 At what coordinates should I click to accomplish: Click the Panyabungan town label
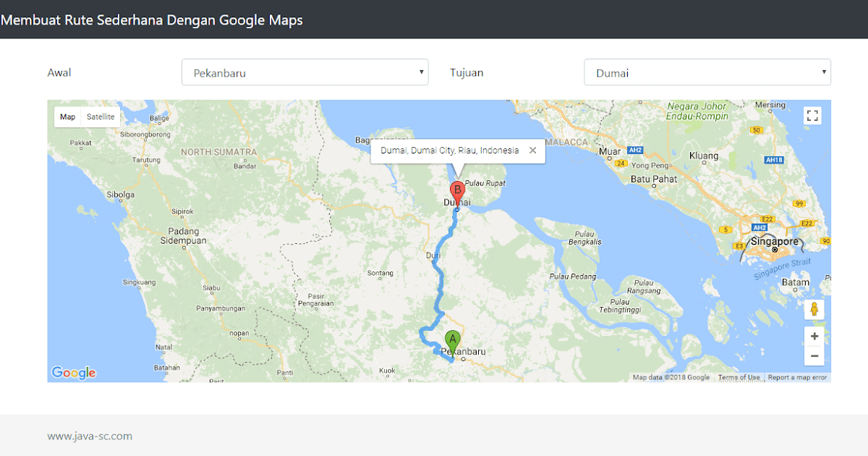[x=222, y=308]
